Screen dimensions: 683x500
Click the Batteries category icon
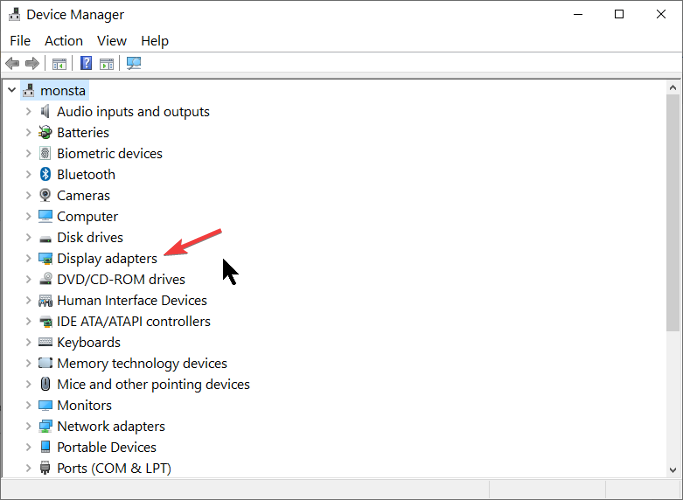coord(45,132)
